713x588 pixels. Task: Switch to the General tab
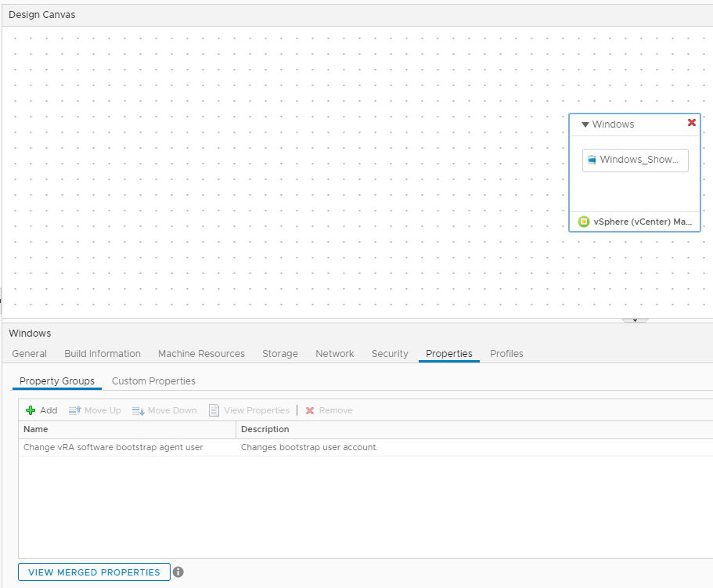coord(30,354)
